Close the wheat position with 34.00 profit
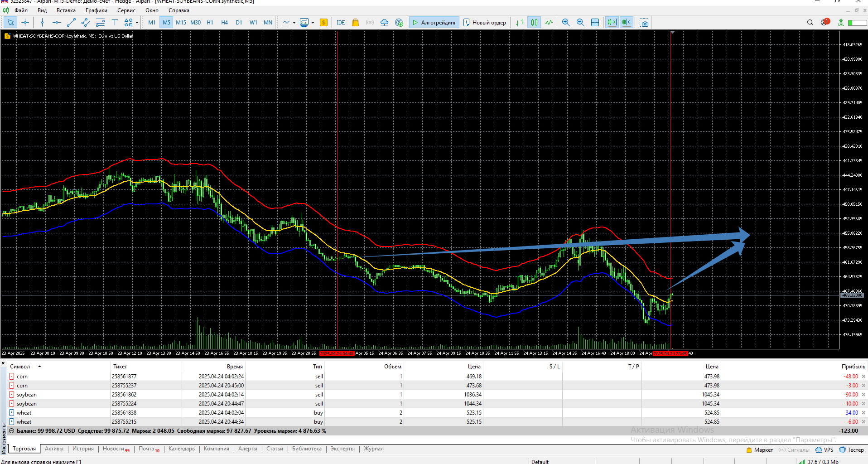Screen dimensions: 868x464 863,413
